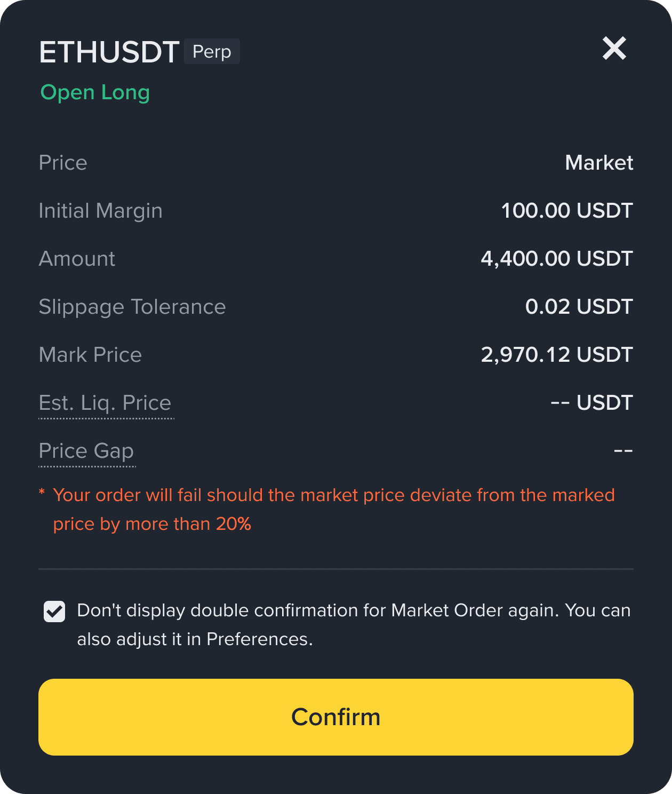The image size is (672, 794).
Task: Click the ETHUSDT pair title
Action: point(109,52)
